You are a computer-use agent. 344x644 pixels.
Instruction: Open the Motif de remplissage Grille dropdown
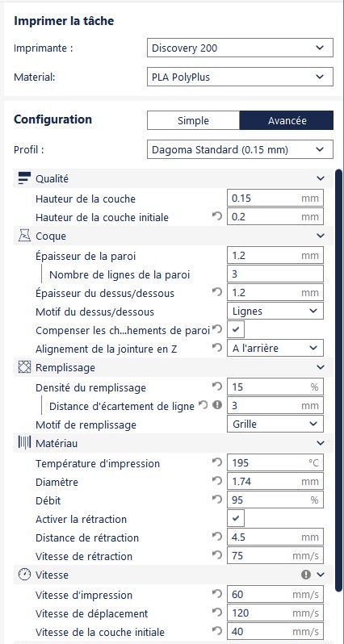coord(275,424)
